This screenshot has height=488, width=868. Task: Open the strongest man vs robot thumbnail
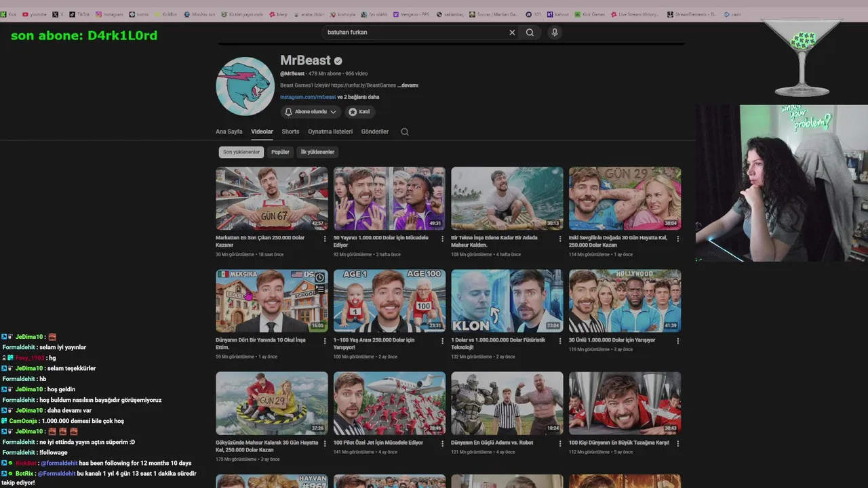point(507,403)
